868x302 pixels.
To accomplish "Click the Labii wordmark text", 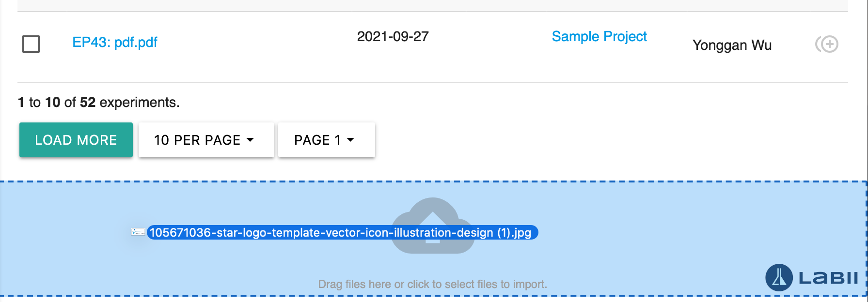I will pos(828,278).
